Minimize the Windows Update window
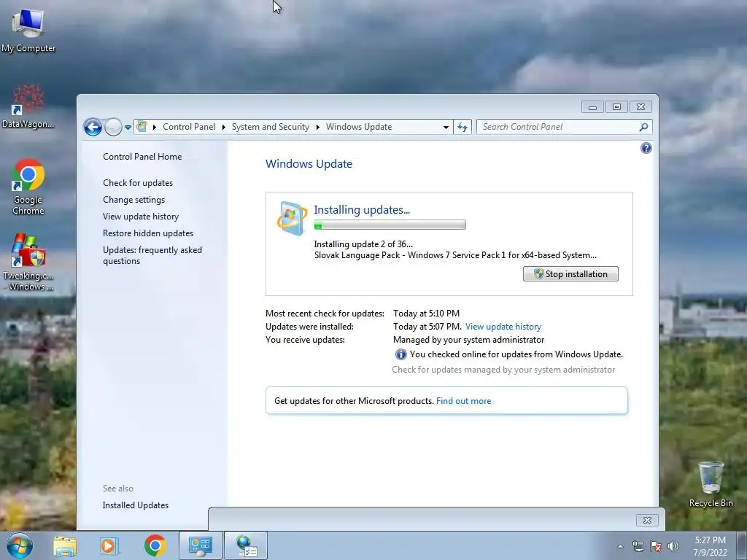The width and height of the screenshot is (747, 560). tap(592, 107)
